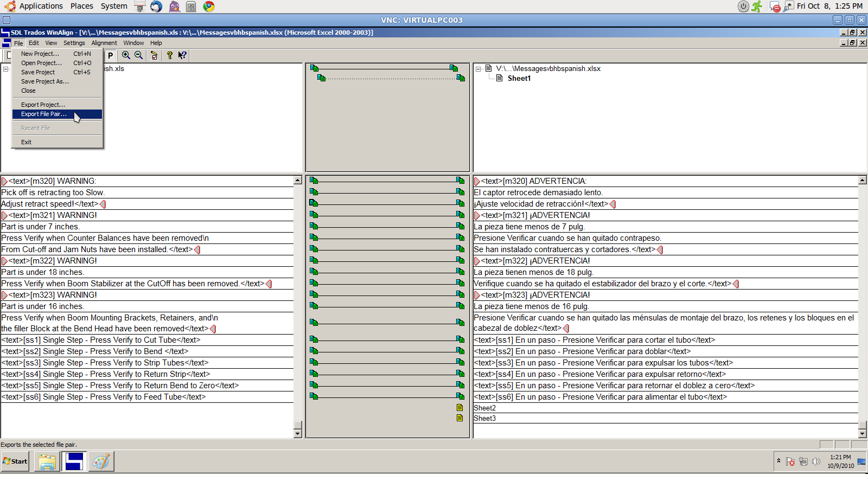868x488 pixels.
Task: Collapse the Messagesvbhbspanish.xlsx tree node
Action: pos(478,69)
